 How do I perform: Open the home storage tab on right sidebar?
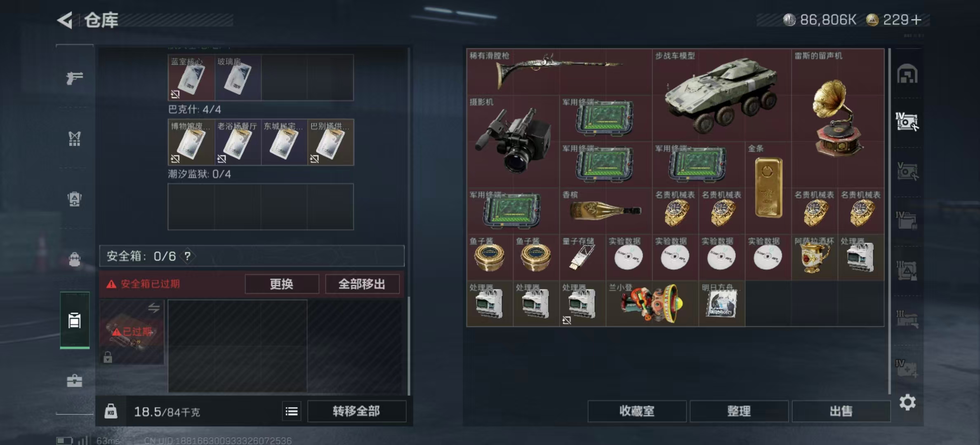[907, 74]
